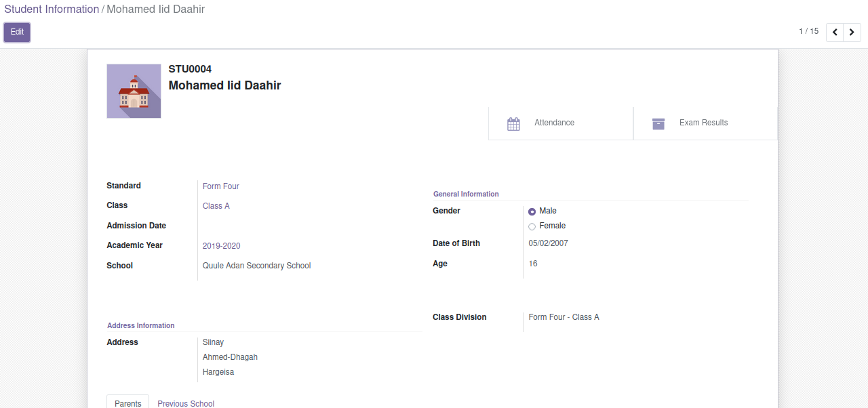This screenshot has height=408, width=868.
Task: Click the student school building photo
Action: [x=134, y=91]
